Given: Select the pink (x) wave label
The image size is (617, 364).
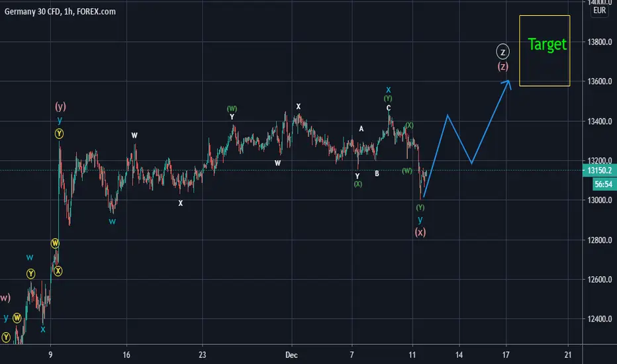Looking at the screenshot, I should click(420, 232).
